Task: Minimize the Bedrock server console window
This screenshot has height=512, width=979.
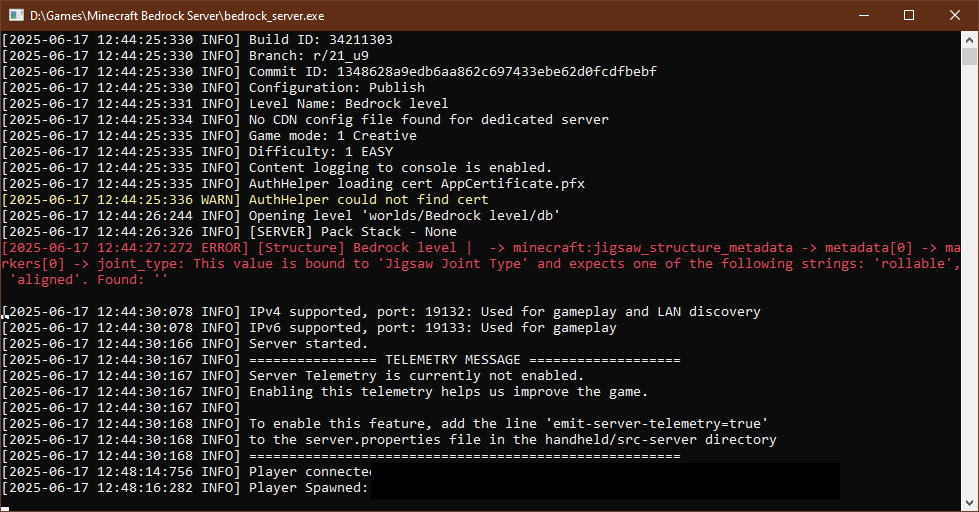Action: pos(863,15)
